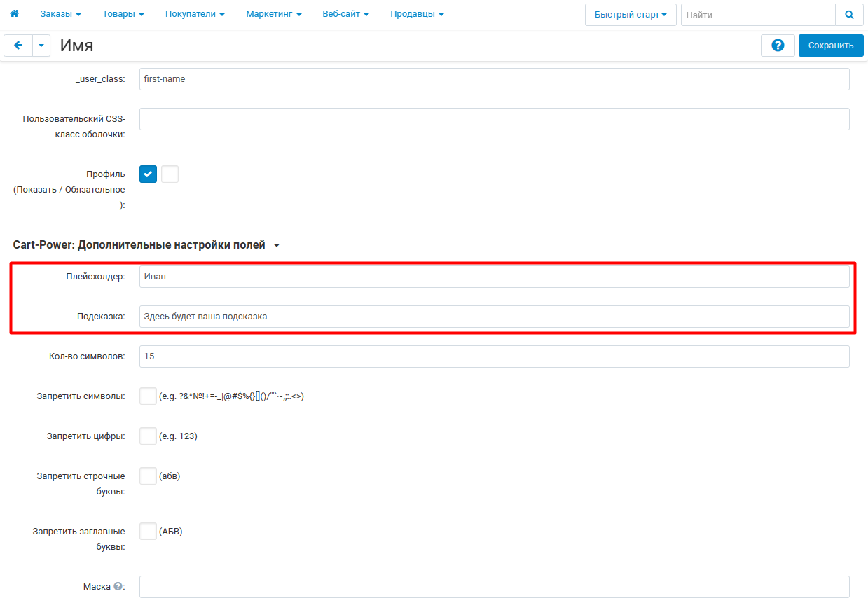Check the Запретить цифры option
Viewport: 868px width, 603px height.
(148, 436)
